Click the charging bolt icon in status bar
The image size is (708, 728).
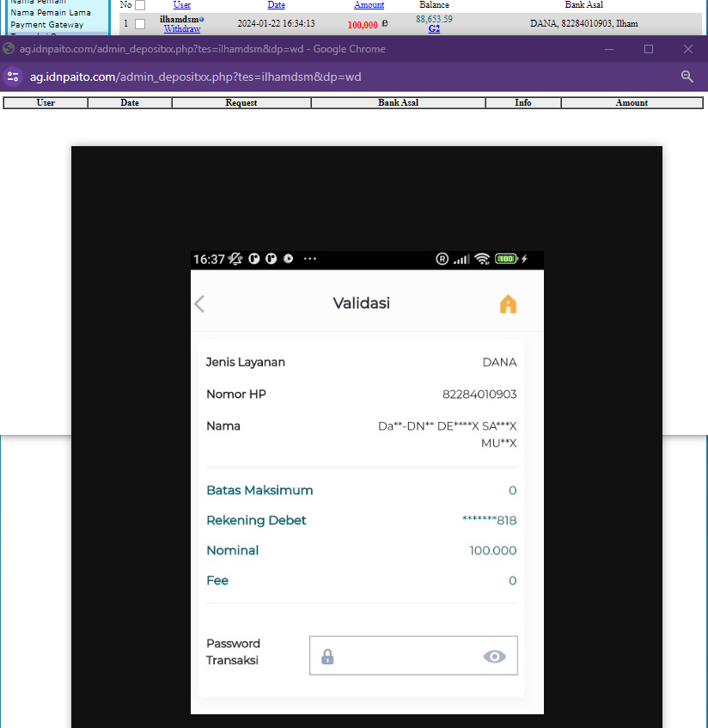point(525,259)
